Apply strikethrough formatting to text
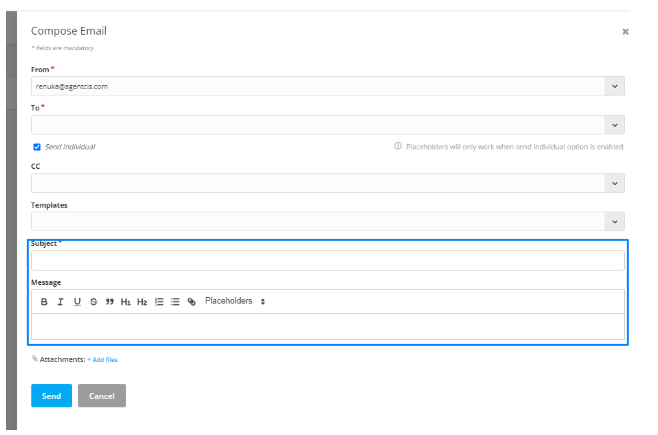This screenshot has width=658, height=435. coord(93,301)
